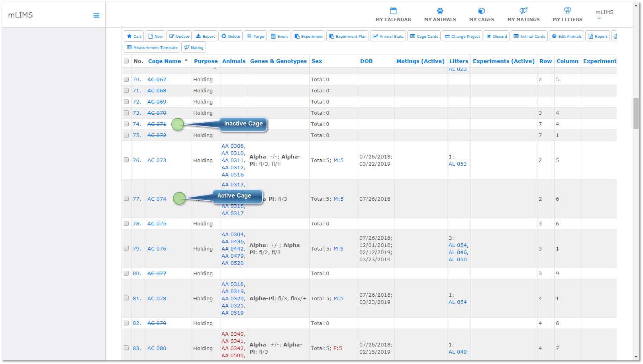
Task: Open litter AL 049 link
Action: pyautogui.click(x=457, y=352)
